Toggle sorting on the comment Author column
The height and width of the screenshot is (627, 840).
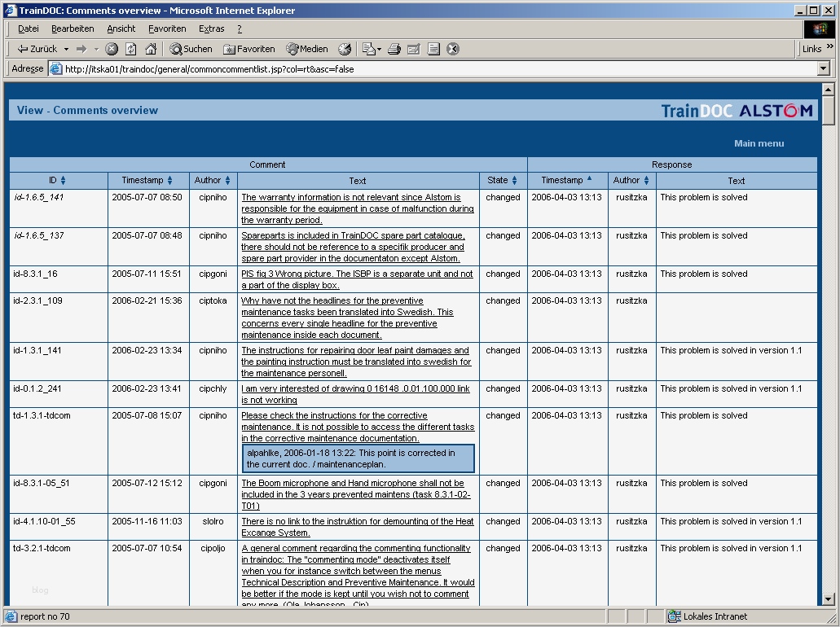point(227,181)
